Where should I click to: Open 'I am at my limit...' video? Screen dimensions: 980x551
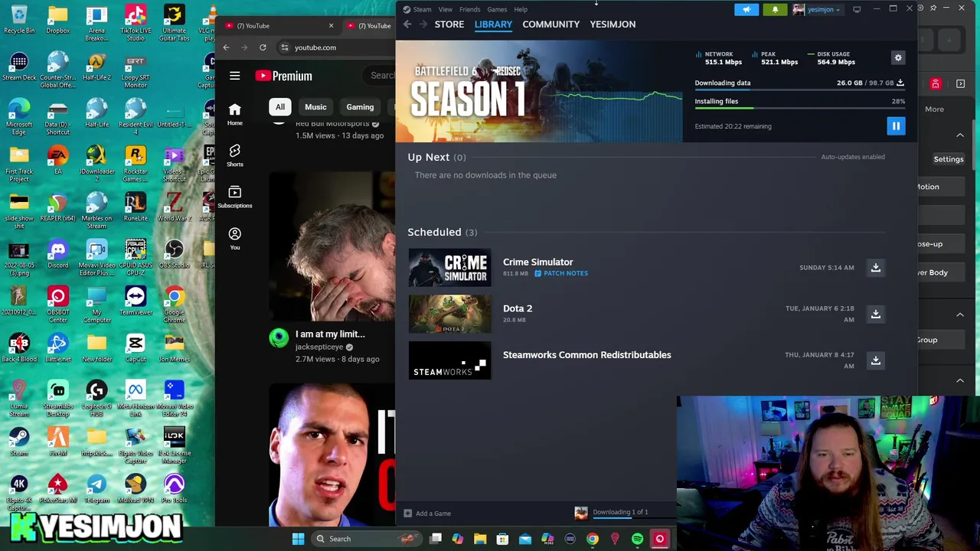(x=330, y=334)
